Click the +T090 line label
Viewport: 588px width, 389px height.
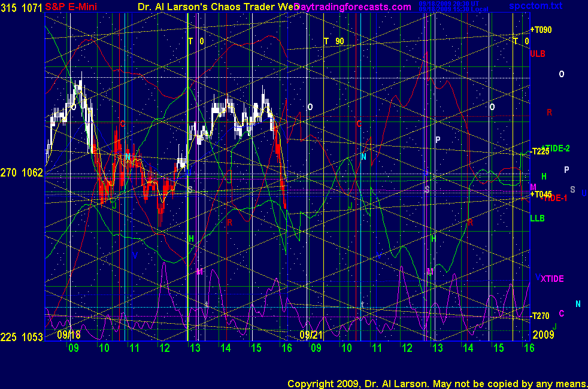point(541,30)
